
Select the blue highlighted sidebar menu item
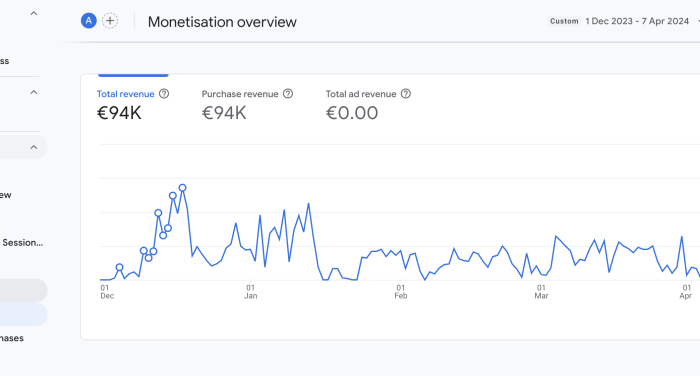(23, 314)
